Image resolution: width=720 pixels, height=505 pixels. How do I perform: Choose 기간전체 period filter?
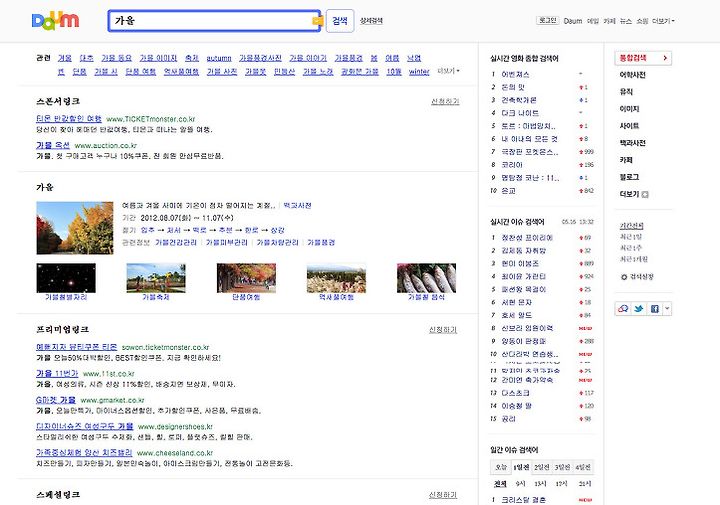[631, 226]
